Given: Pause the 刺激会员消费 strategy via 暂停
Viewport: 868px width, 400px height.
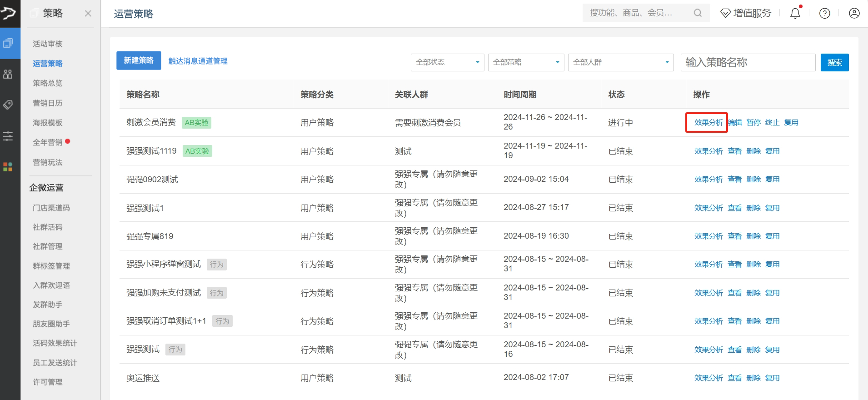Looking at the screenshot, I should pyautogui.click(x=753, y=123).
